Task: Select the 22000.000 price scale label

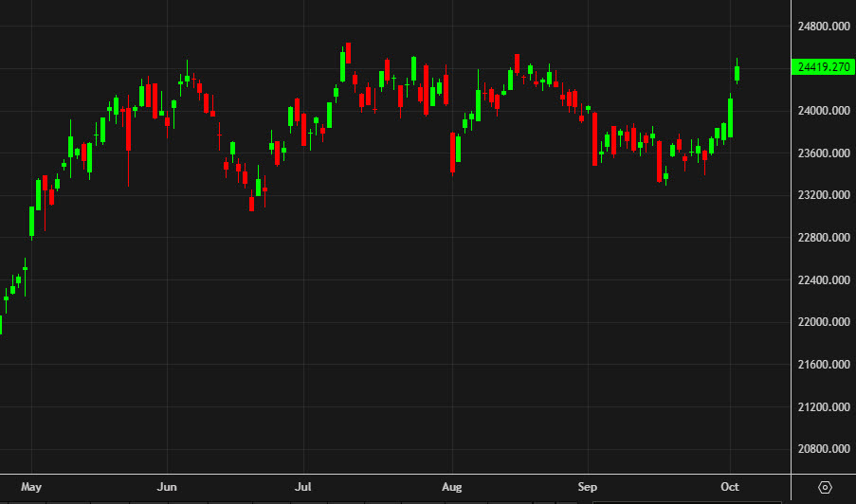Action: [x=822, y=322]
